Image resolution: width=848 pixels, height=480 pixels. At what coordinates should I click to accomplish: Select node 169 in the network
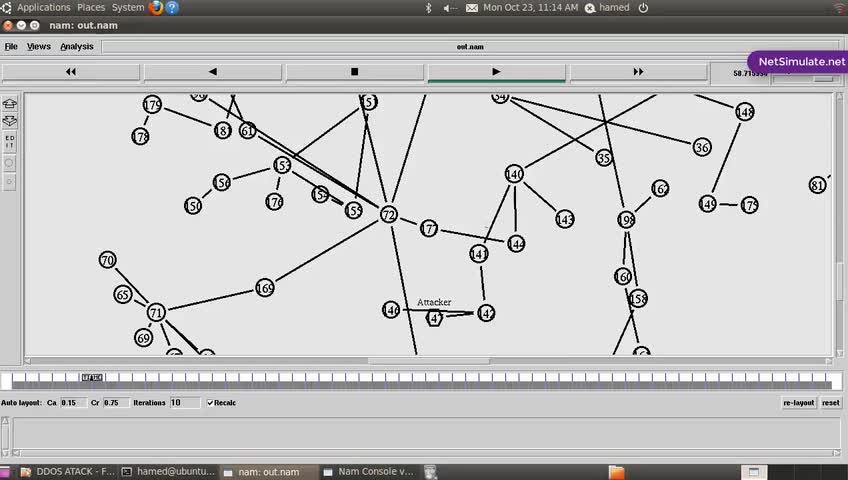coord(265,288)
